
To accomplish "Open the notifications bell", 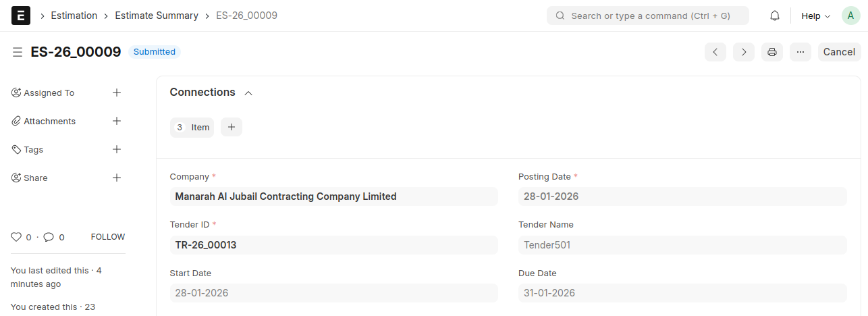I will point(775,16).
